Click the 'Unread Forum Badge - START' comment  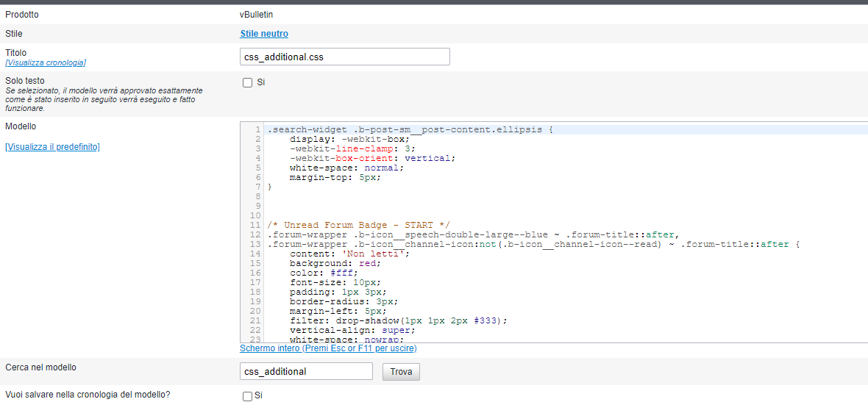[359, 225]
